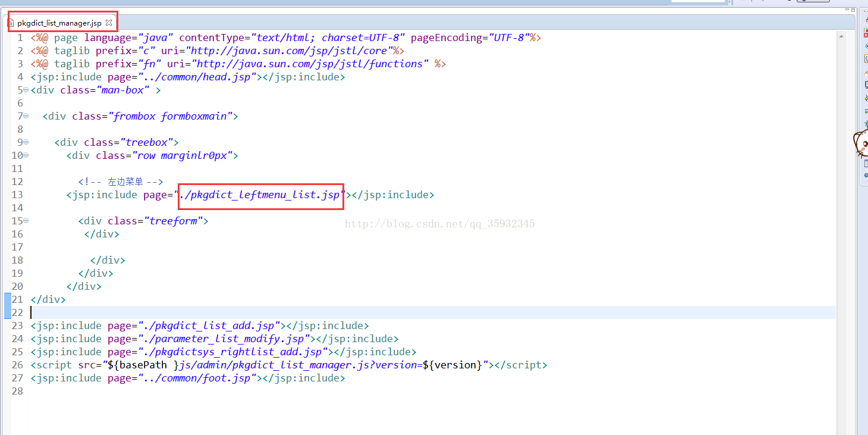Click the taglib prefix="fn" attribute
The image size is (868, 435).
pyautogui.click(x=128, y=64)
